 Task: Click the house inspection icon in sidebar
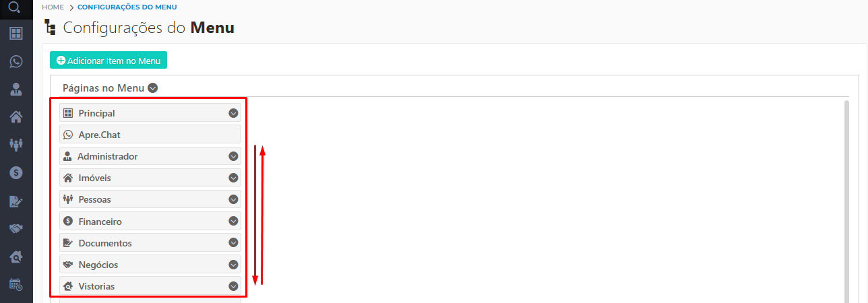(x=16, y=257)
